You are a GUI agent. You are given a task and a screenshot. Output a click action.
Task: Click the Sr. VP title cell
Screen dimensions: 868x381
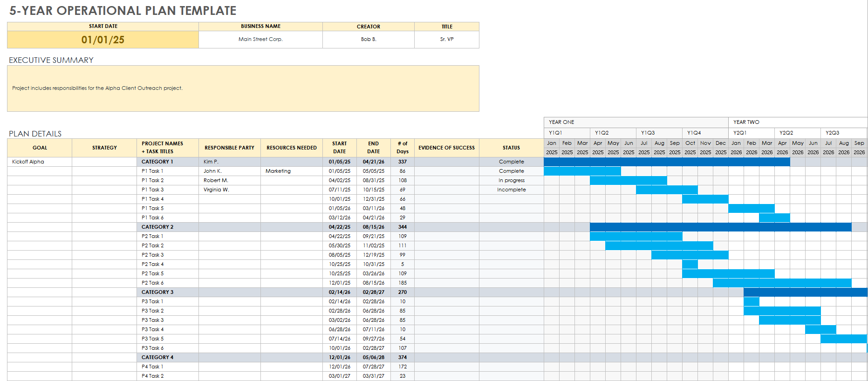click(x=446, y=40)
